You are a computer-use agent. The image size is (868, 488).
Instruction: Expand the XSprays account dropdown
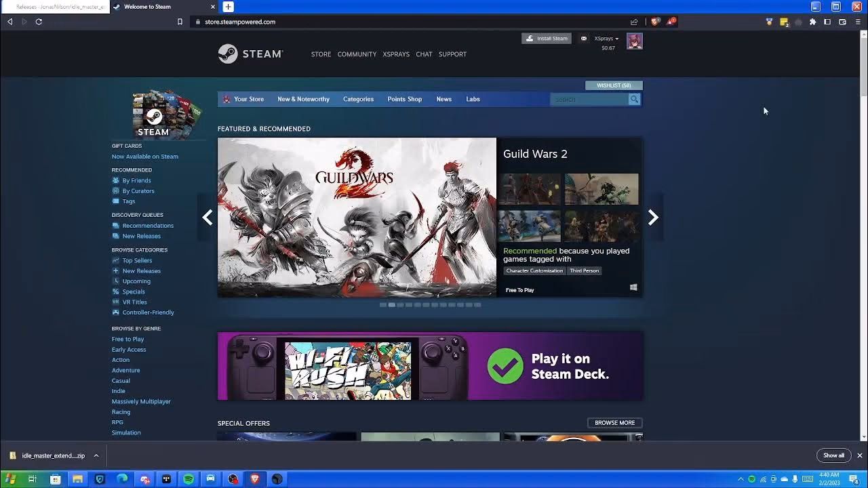[x=606, y=39]
